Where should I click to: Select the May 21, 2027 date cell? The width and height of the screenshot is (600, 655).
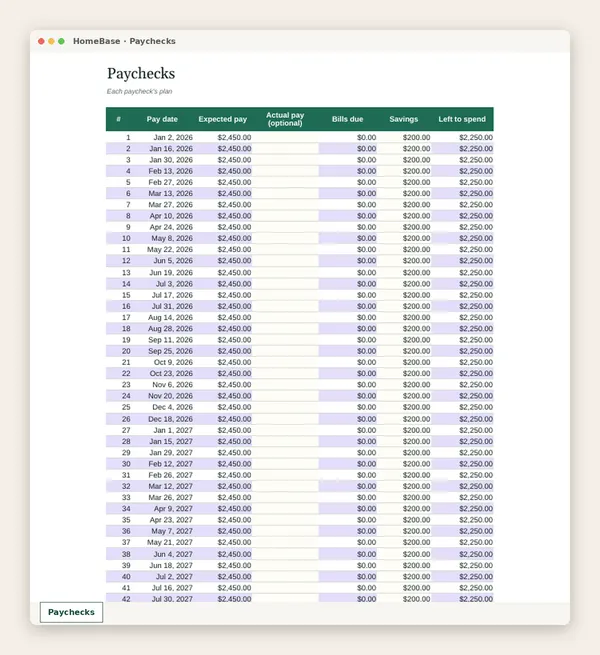coord(163,542)
